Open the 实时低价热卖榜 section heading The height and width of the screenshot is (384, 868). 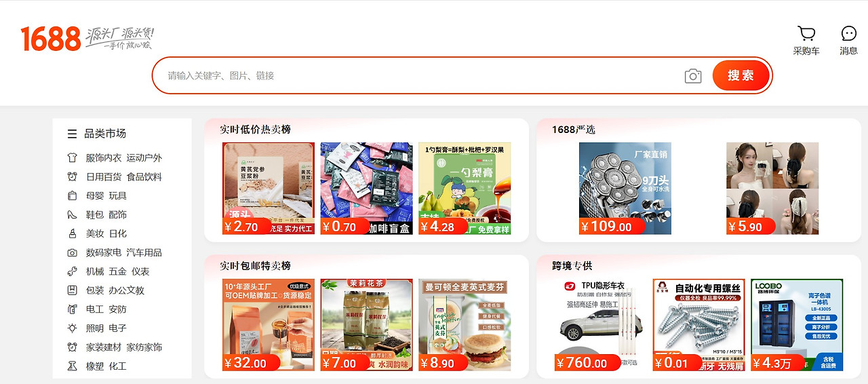pos(255,129)
